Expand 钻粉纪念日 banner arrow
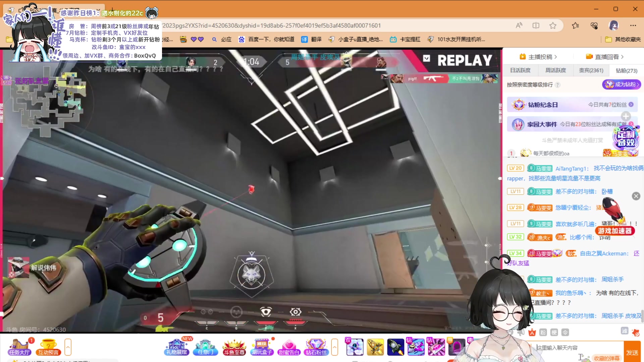This screenshot has height=362, width=644. pos(631,105)
